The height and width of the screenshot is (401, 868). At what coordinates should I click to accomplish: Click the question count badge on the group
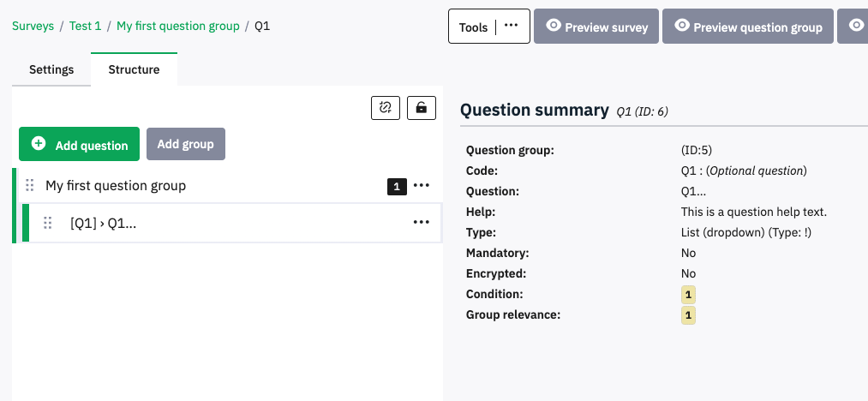tap(397, 186)
